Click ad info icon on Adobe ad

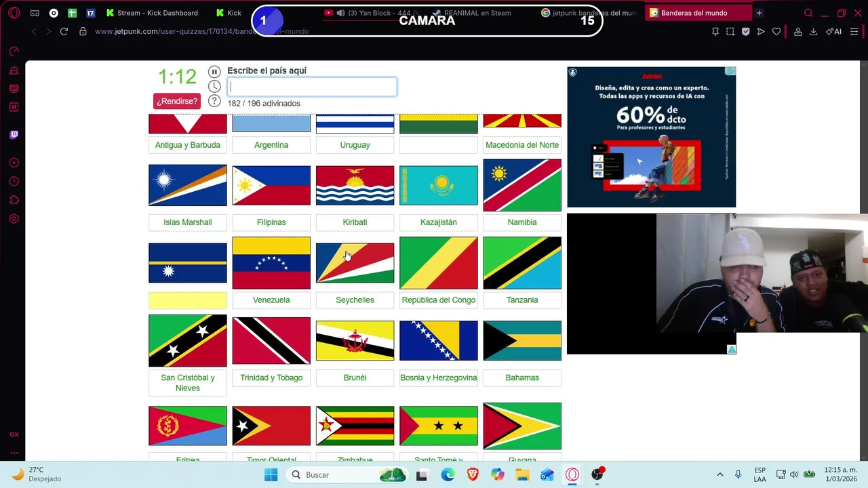(730, 71)
